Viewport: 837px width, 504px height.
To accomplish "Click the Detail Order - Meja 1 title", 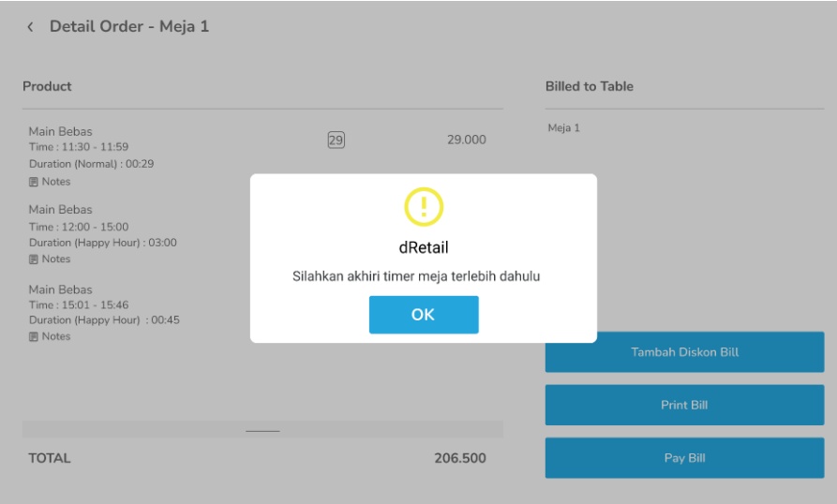I will coord(129,27).
